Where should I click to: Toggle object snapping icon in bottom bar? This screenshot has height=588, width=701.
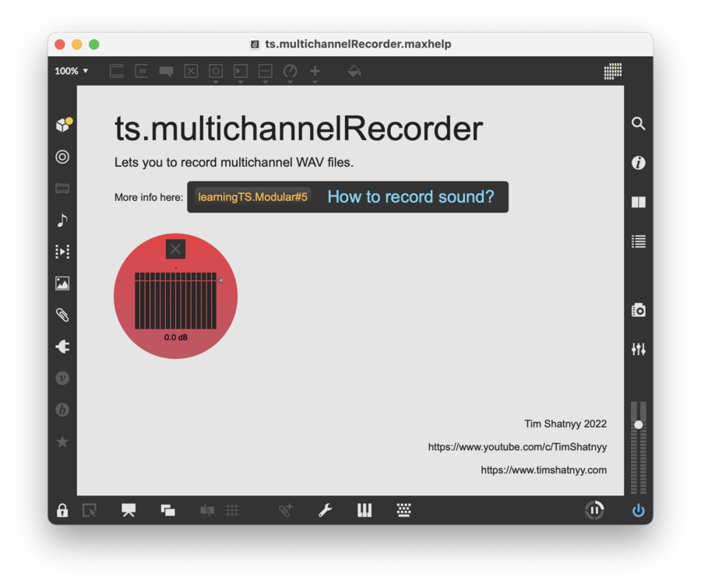pyautogui.click(x=207, y=510)
